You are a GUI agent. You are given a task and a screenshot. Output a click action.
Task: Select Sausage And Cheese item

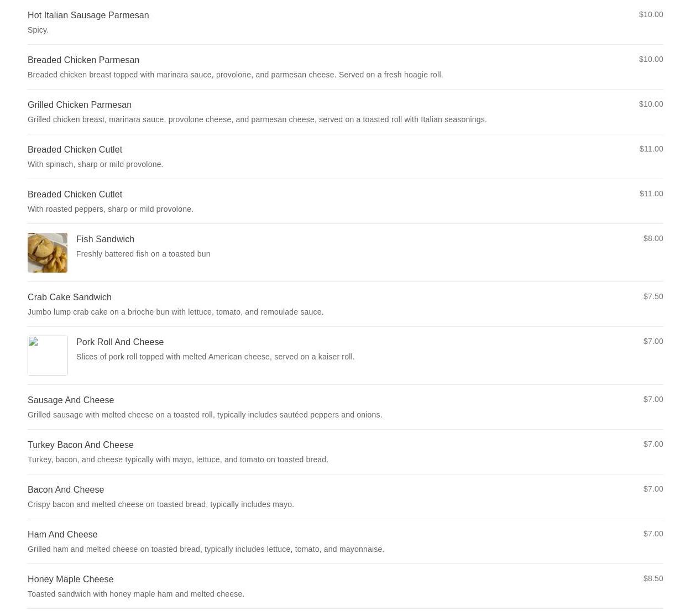[x=346, y=407]
